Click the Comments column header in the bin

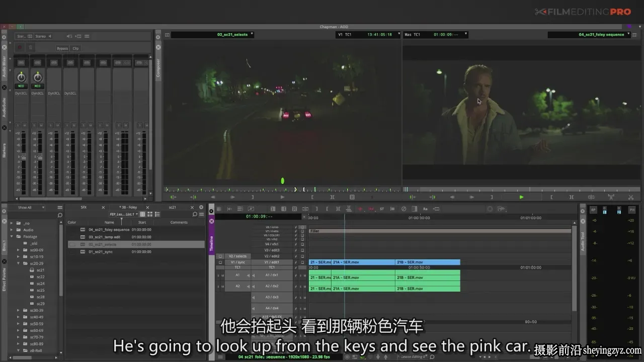(x=179, y=222)
